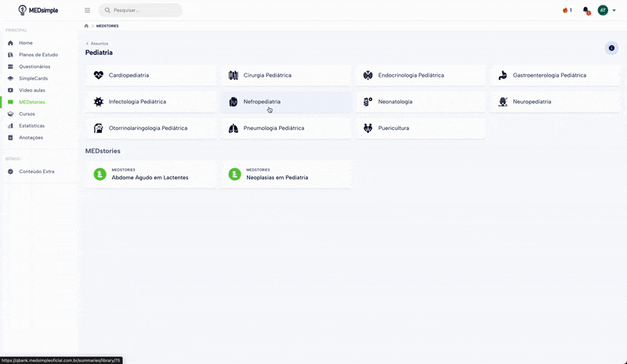Image resolution: width=627 pixels, height=364 pixels.
Task: Click the green icon of Abdome Agudo em Lactentes
Action: tap(100, 175)
